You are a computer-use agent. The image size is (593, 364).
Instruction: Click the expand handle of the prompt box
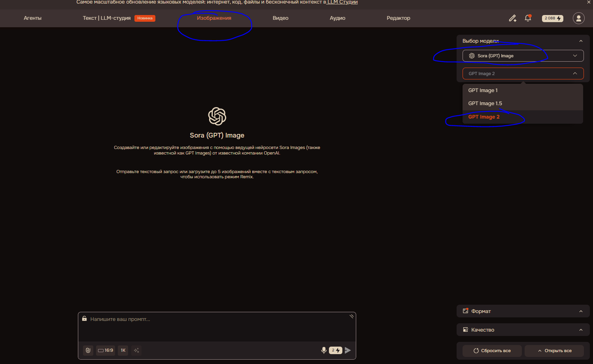[351, 316]
